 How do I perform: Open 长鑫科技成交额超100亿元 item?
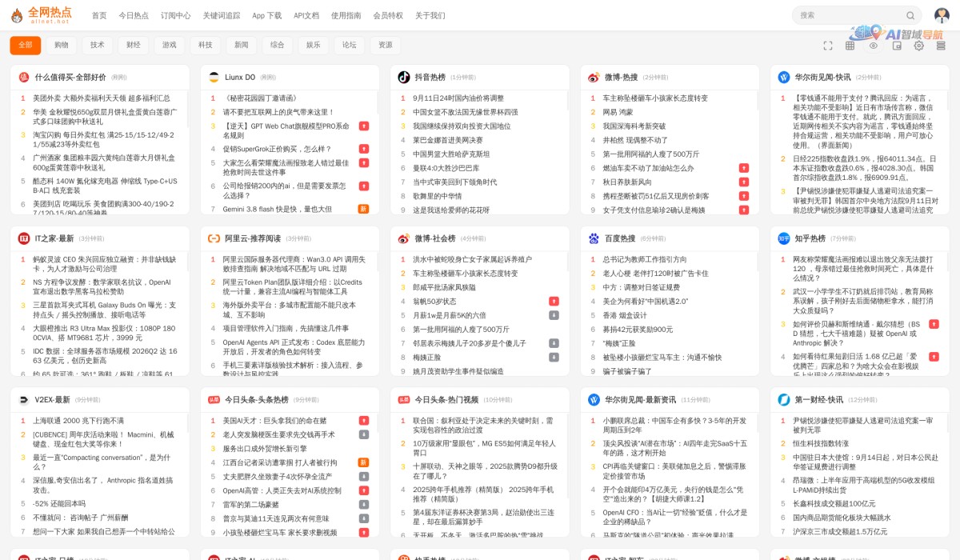[x=834, y=504]
